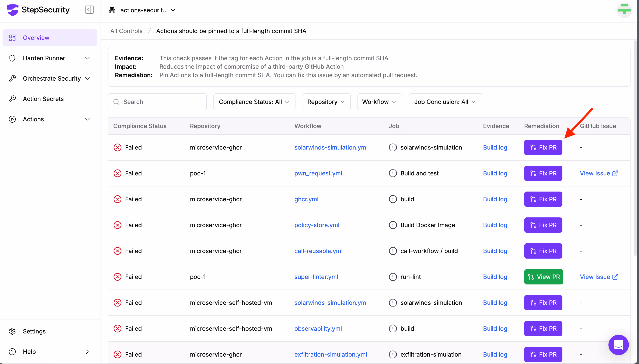Click the Orchestrate Security wrench icon

pos(12,78)
